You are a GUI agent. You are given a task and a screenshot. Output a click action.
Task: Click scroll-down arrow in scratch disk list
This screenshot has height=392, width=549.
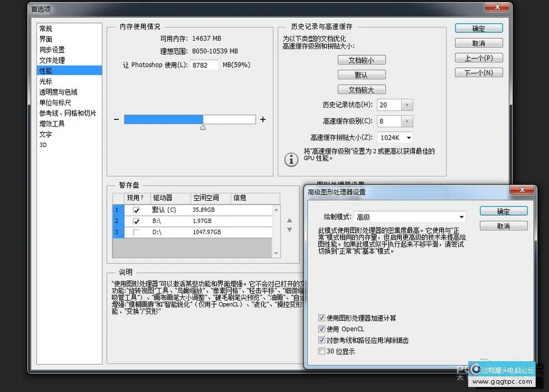pyautogui.click(x=276, y=253)
